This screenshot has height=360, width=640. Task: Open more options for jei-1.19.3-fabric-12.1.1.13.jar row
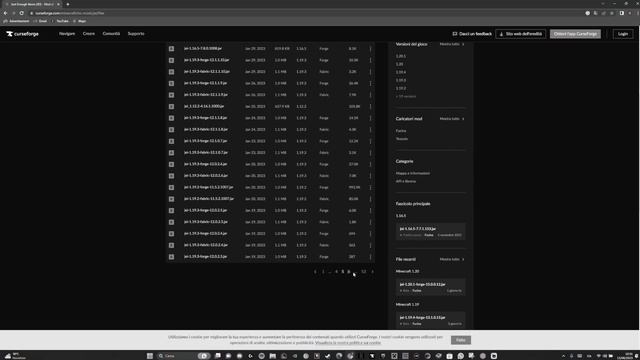coord(370,71)
